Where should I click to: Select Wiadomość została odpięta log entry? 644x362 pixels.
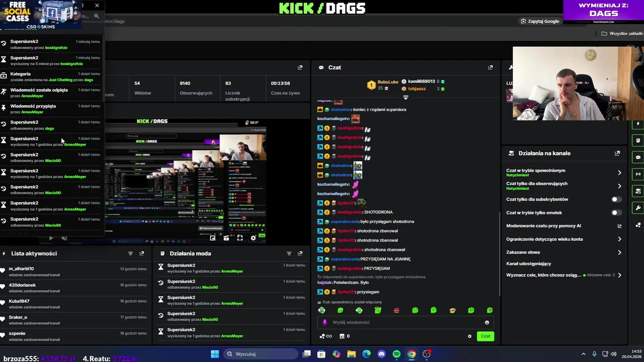click(51, 93)
